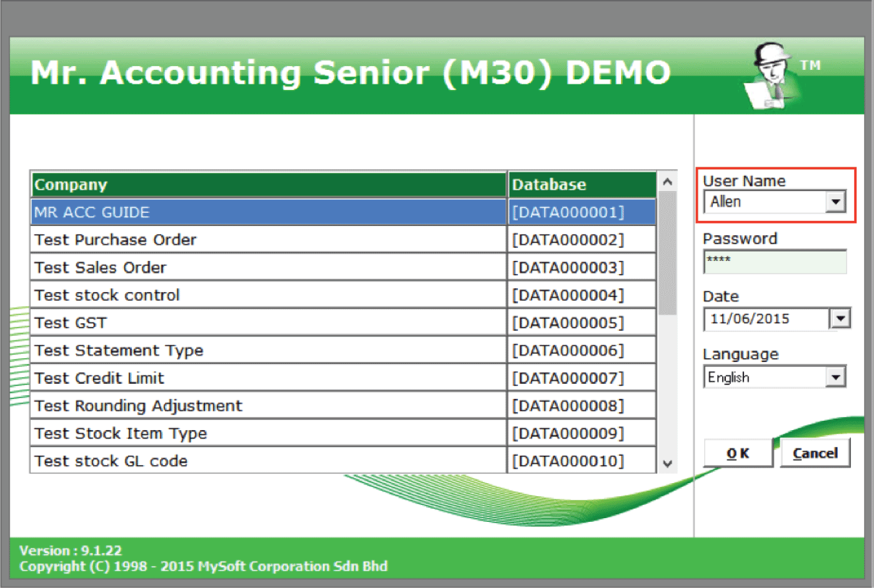Click the OK button
This screenshot has width=874, height=588.
pos(738,454)
